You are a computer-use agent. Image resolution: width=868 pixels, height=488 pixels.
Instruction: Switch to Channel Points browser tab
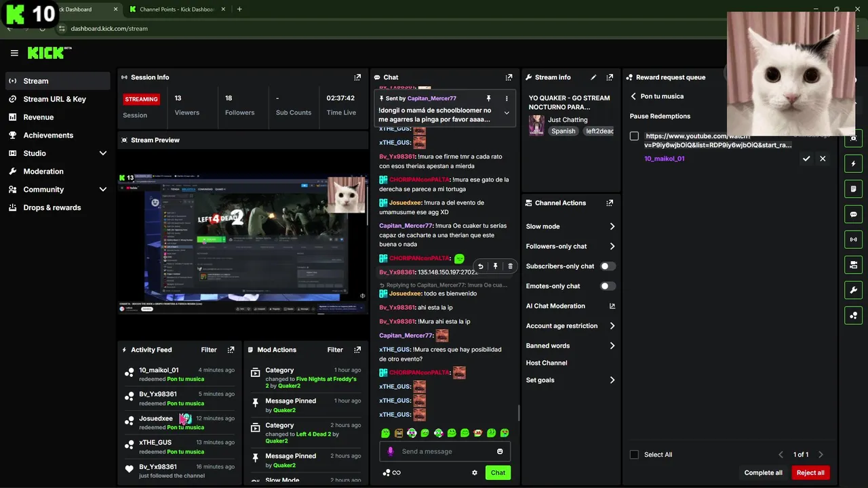tap(178, 9)
